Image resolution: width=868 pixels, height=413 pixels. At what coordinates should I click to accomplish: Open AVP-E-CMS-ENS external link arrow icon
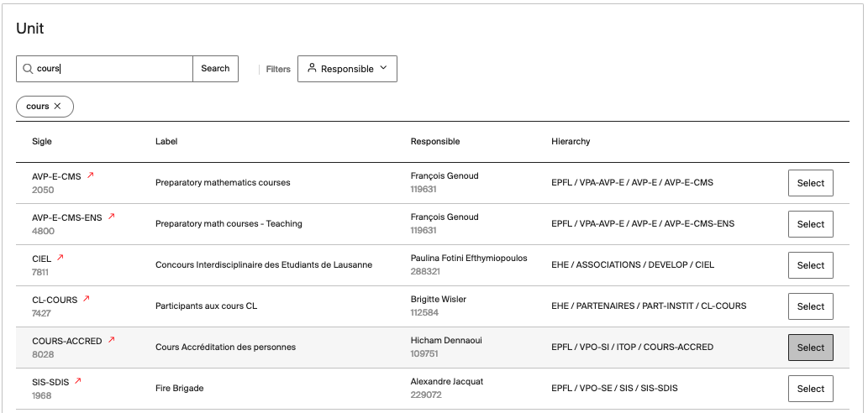click(111, 217)
